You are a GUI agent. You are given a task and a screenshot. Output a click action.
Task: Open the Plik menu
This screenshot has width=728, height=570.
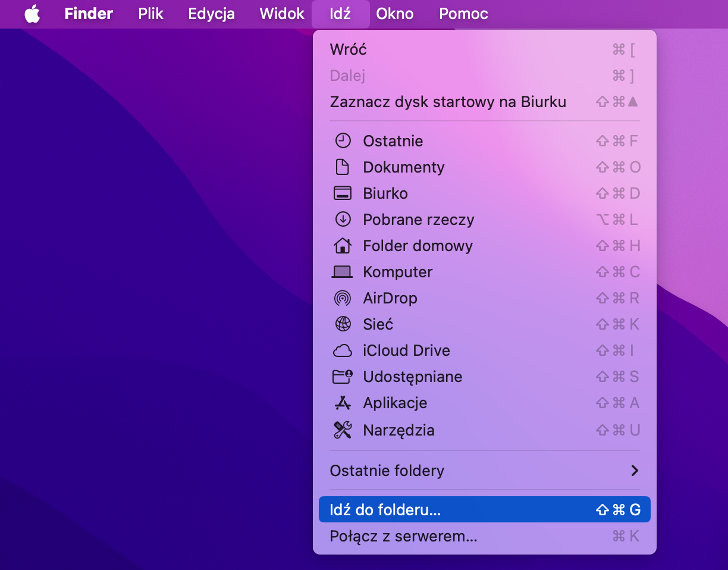(151, 14)
